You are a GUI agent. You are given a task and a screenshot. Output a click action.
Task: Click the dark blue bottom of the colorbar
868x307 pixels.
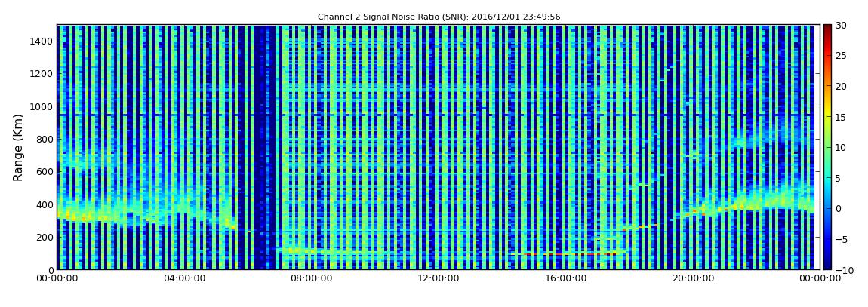[827, 262]
